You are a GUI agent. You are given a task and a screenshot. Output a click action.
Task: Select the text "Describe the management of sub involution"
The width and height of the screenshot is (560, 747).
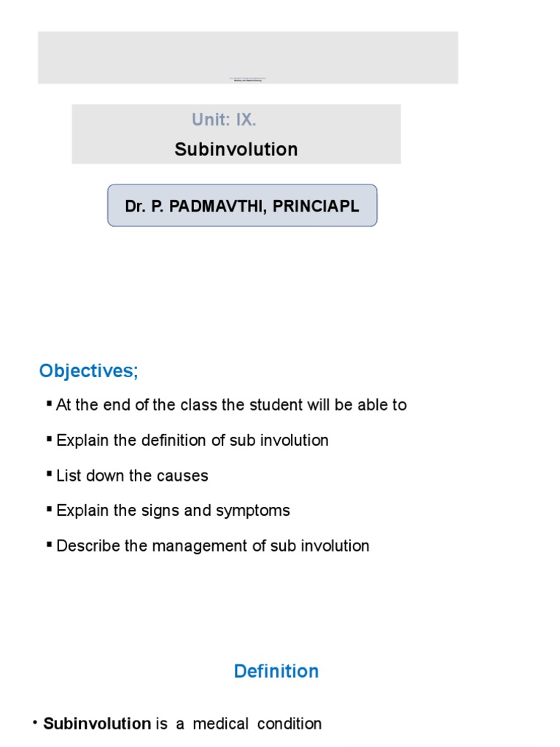click(x=213, y=546)
